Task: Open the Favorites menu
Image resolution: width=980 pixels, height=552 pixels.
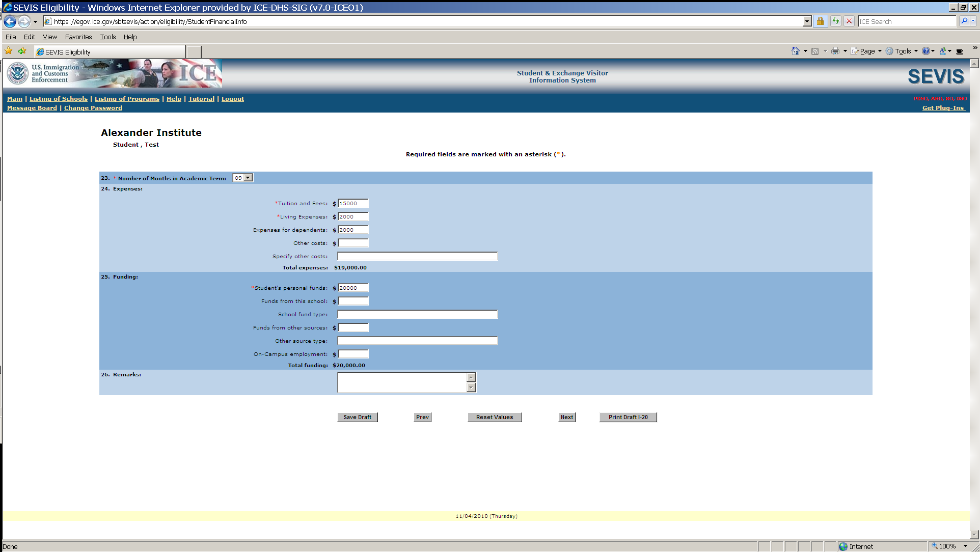Action: tap(78, 37)
